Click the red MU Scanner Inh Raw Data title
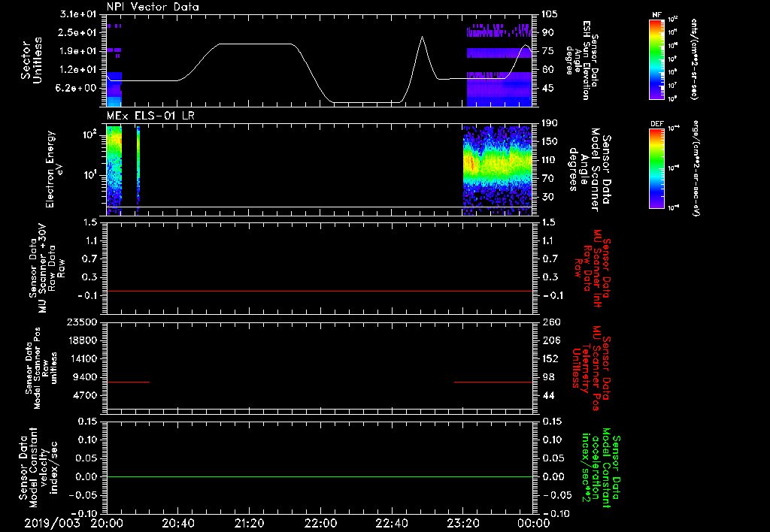The width and height of the screenshot is (770, 532). click(592, 268)
